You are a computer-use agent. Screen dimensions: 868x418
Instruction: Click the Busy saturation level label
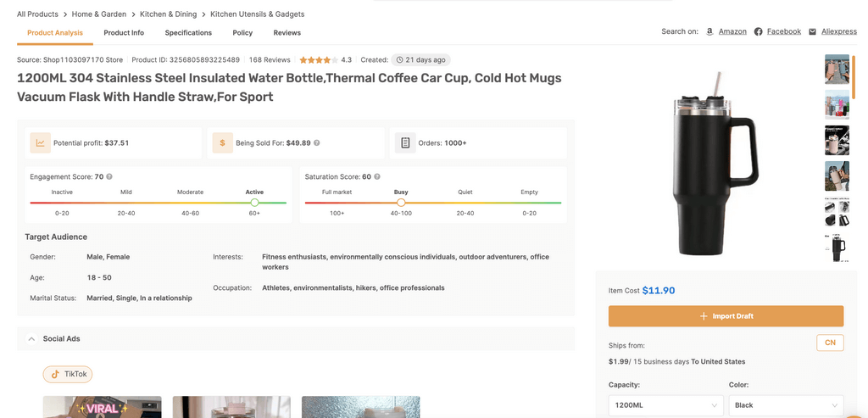coord(401,192)
